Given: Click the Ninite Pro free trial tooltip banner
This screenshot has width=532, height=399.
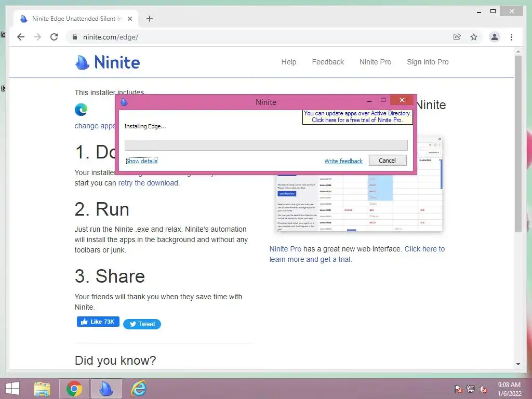Looking at the screenshot, I should [x=357, y=117].
